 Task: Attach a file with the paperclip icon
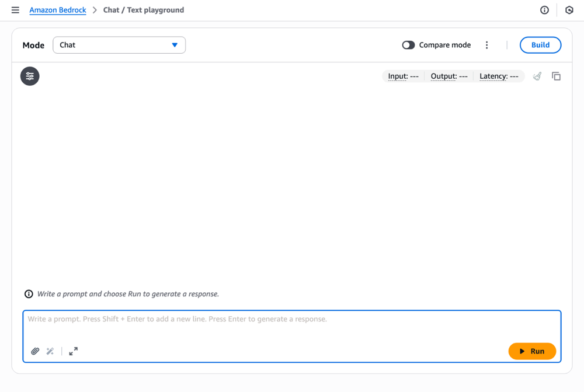[35, 351]
